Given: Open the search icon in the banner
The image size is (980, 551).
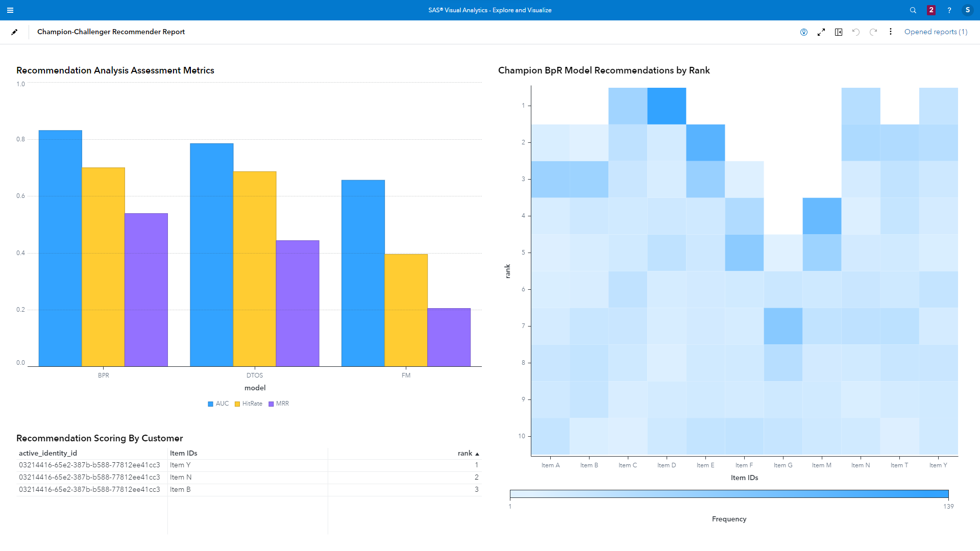Looking at the screenshot, I should [x=913, y=10].
